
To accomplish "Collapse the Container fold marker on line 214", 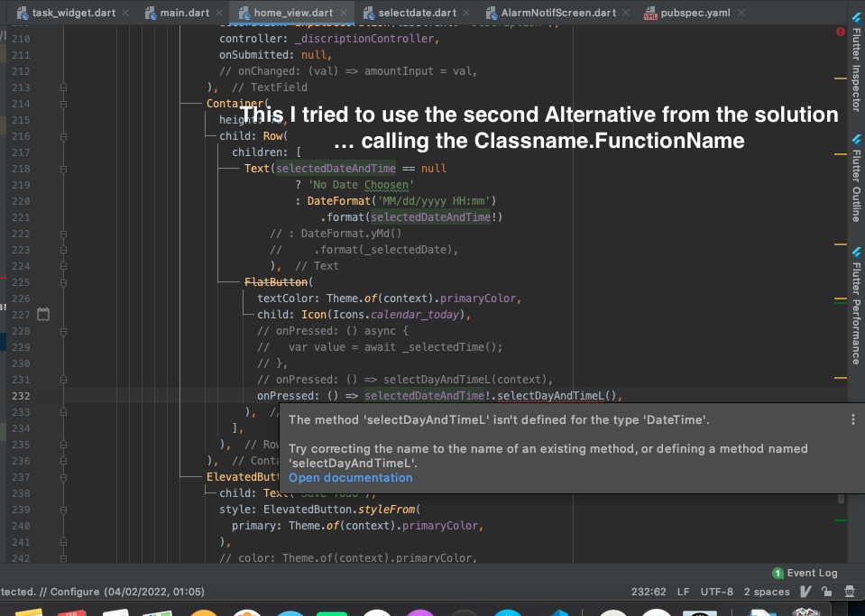I will tap(63, 104).
